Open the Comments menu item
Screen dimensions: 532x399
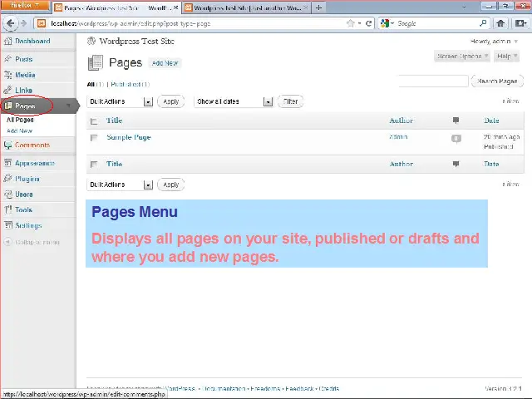[32, 145]
